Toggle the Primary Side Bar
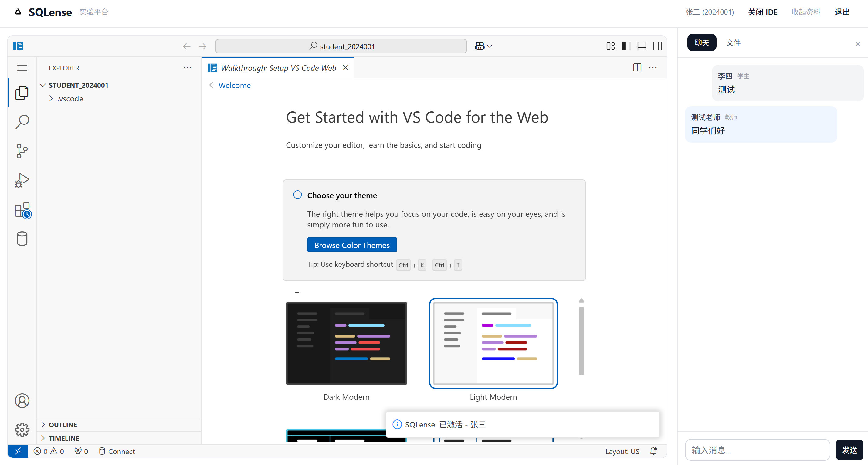This screenshot has height=465, width=868. 626,46
